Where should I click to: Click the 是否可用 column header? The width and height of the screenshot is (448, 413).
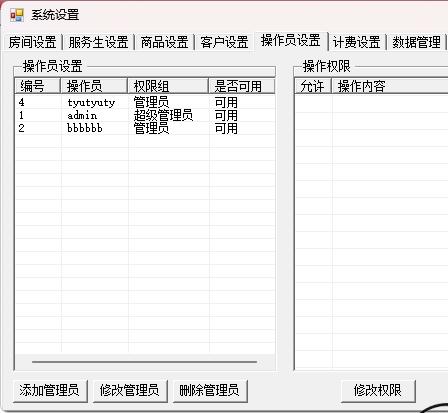pyautogui.click(x=242, y=86)
